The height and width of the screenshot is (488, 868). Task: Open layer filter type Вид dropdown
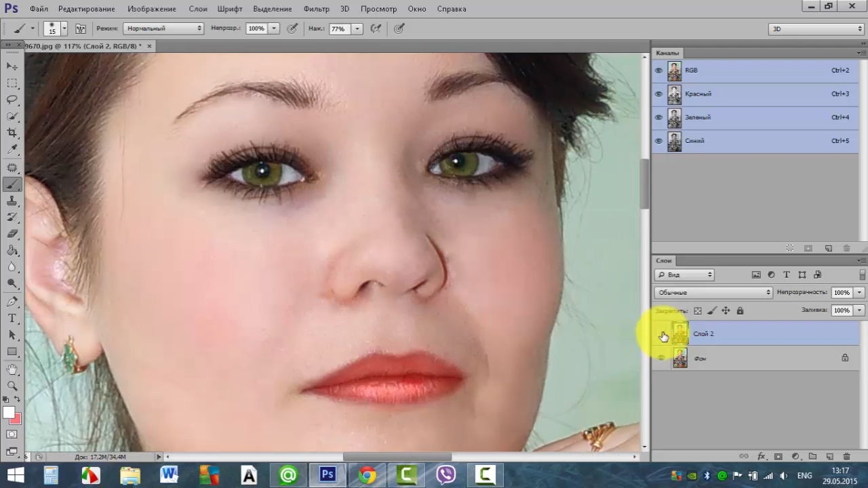[684, 274]
